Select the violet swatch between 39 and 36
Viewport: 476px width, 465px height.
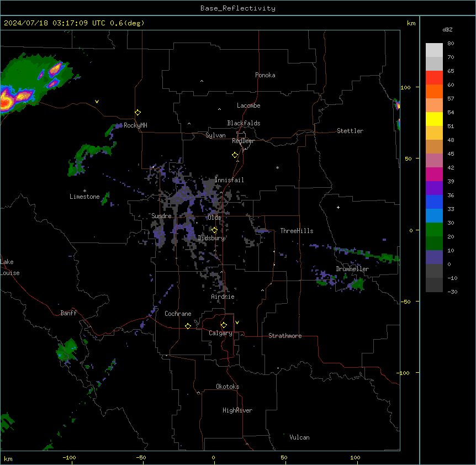point(434,188)
